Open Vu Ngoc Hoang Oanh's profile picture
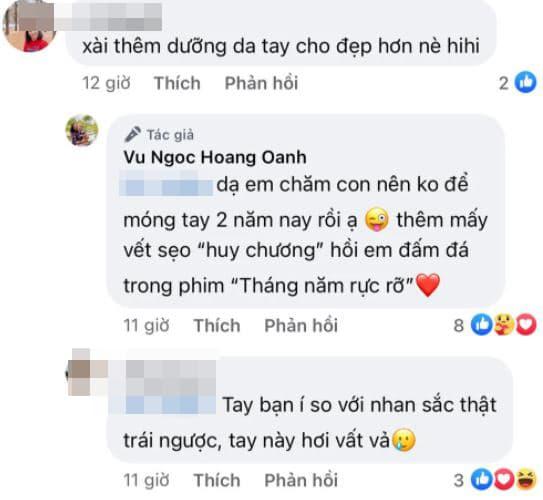Viewport: 543px width, 500px height. [82, 131]
